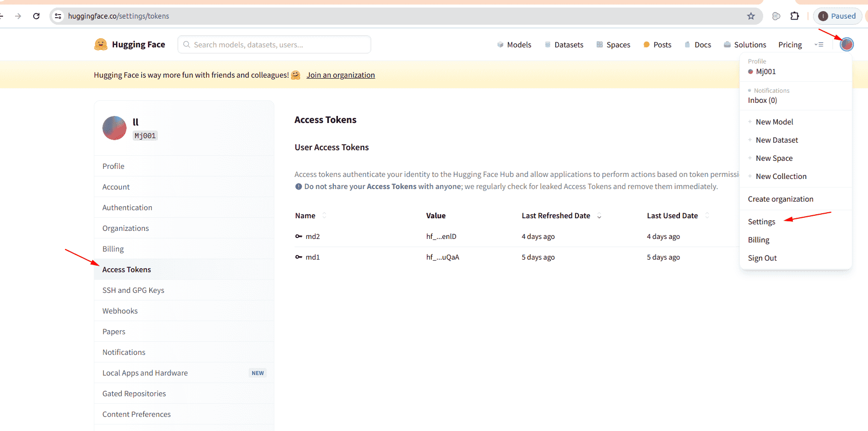Click the user avatar in navbar
This screenshot has height=431, width=868.
point(846,44)
